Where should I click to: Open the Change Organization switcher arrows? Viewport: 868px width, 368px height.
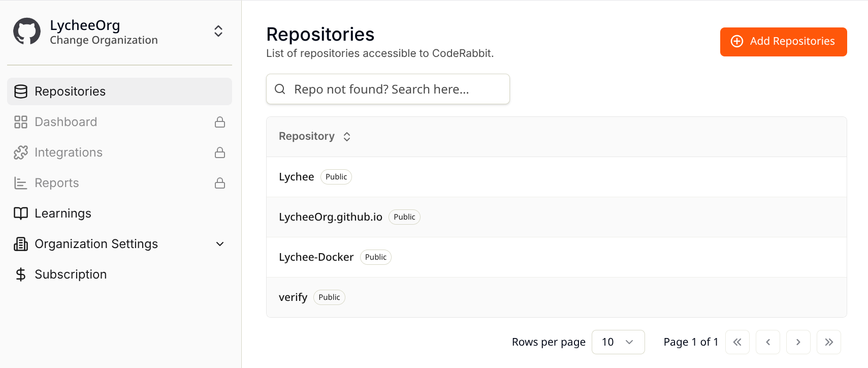(218, 31)
